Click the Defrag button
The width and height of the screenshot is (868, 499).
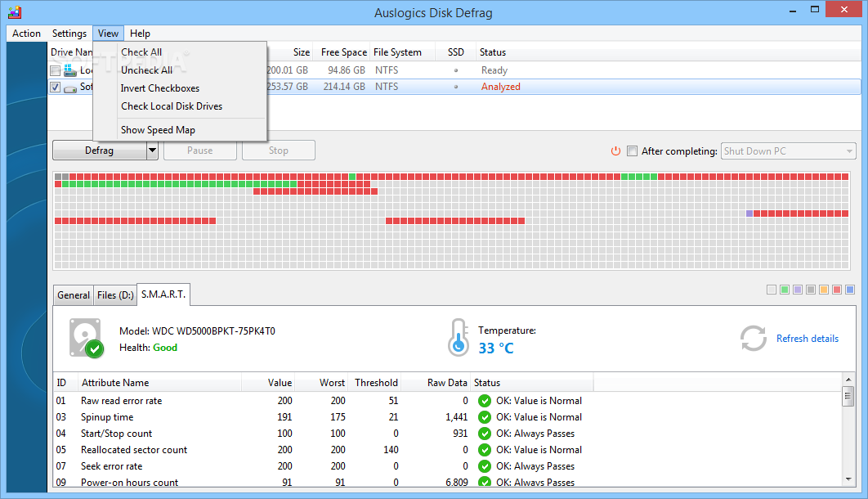pyautogui.click(x=100, y=150)
